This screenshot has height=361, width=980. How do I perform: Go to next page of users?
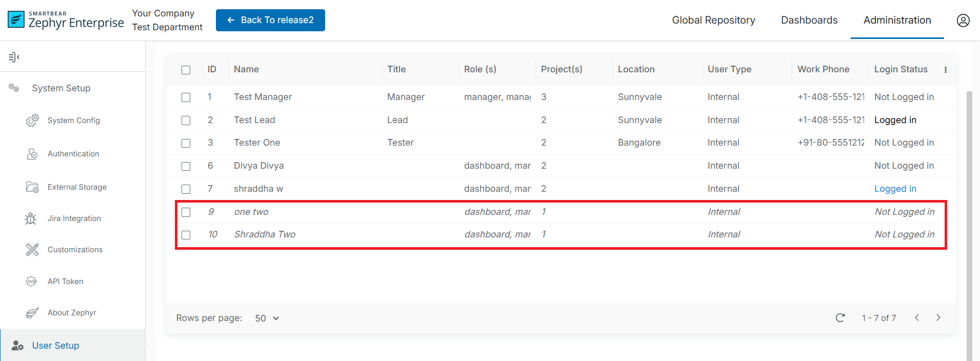tap(938, 318)
